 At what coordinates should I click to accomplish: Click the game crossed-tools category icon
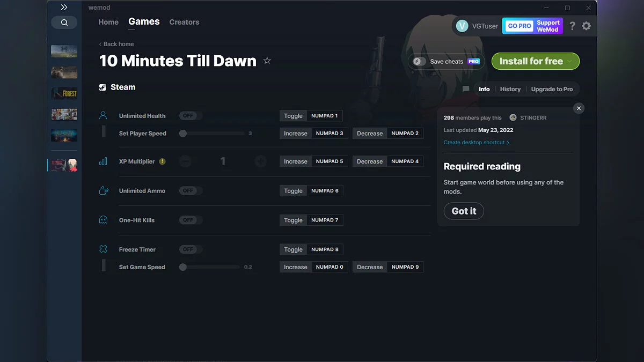104,249
